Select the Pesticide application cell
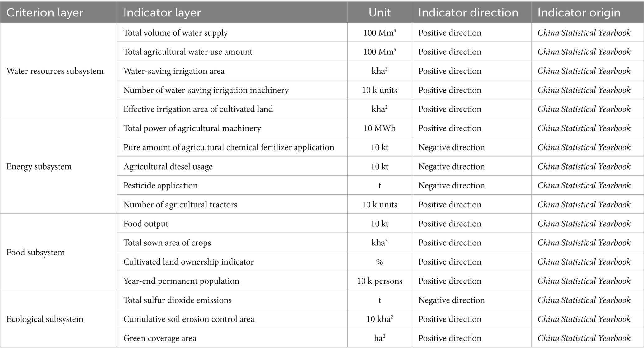Image resolution: width=644 pixels, height=353 pixels. point(160,185)
